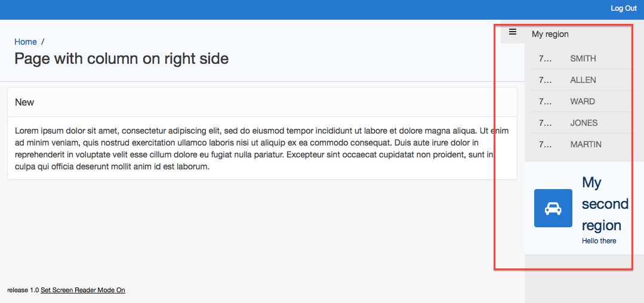
Task: Click the WARD entry in My region
Action: coord(582,101)
